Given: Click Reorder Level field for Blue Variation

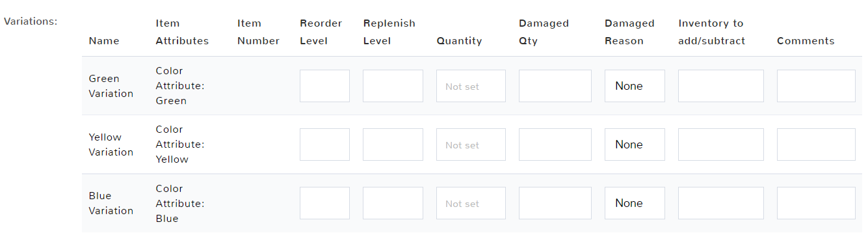Looking at the screenshot, I should pyautogui.click(x=324, y=203).
